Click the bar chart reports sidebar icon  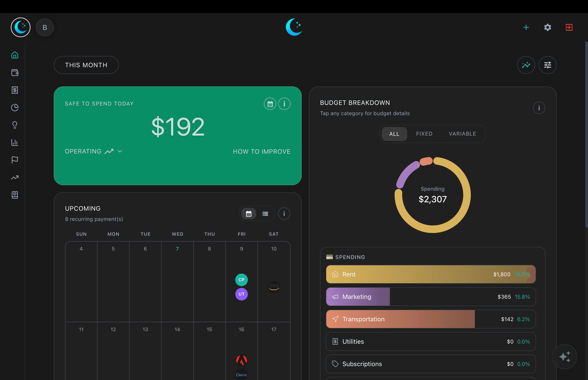pos(15,142)
